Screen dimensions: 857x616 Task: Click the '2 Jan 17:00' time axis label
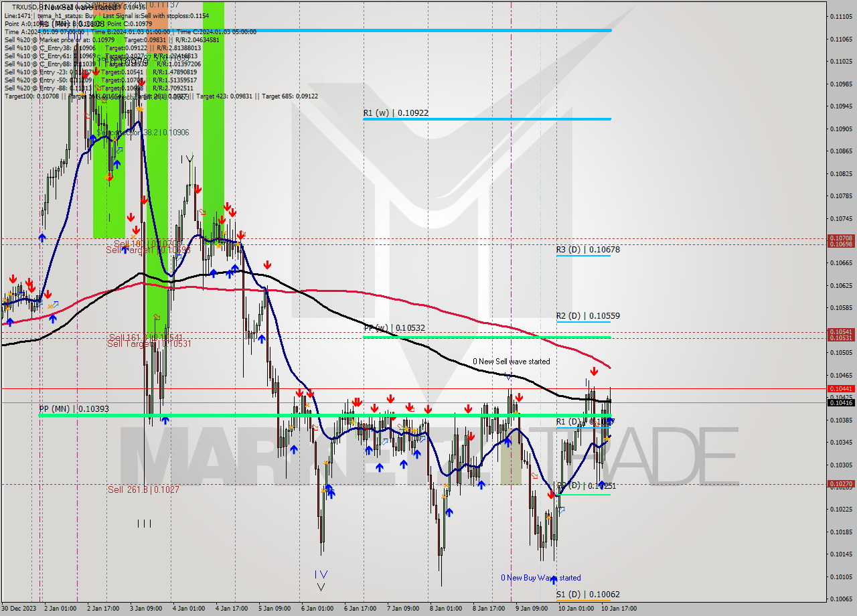pos(102,609)
